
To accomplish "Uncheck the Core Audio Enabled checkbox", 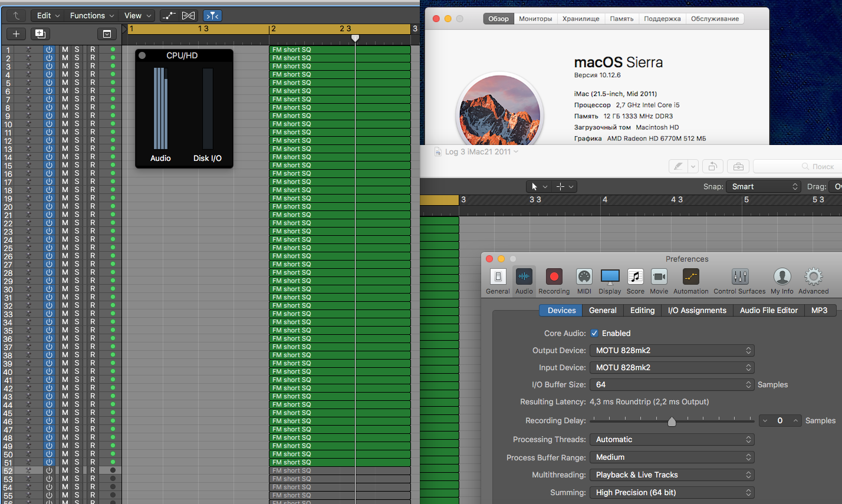I will click(594, 333).
